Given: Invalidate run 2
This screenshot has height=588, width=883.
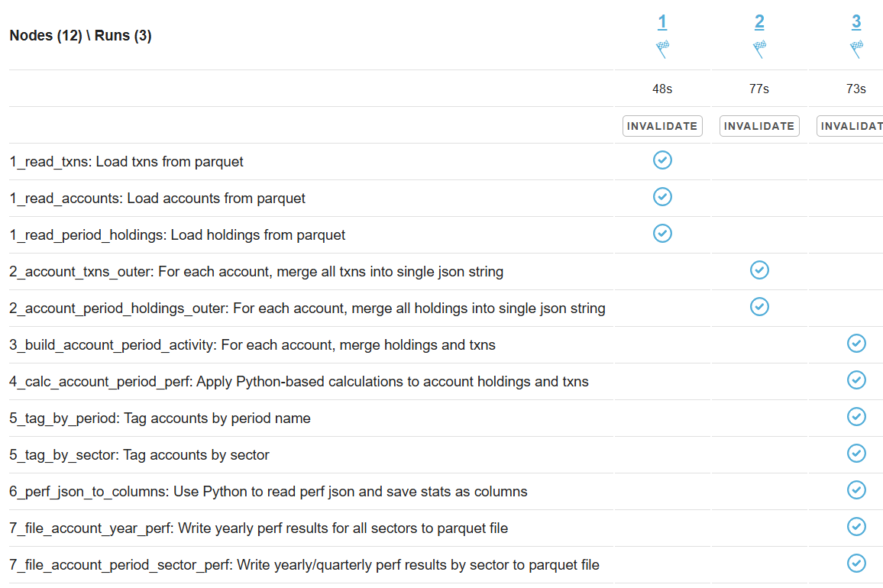Looking at the screenshot, I should 759,126.
